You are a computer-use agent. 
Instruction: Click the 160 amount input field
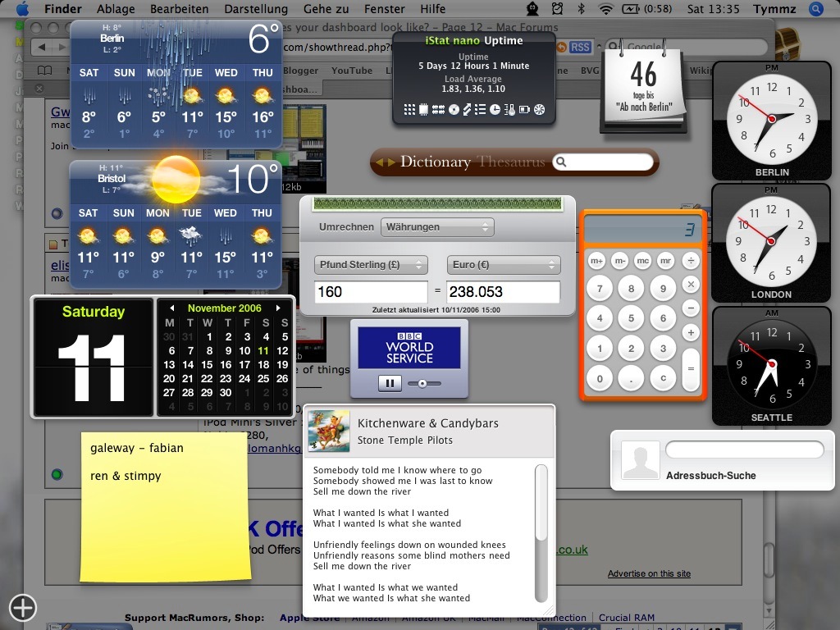click(371, 292)
